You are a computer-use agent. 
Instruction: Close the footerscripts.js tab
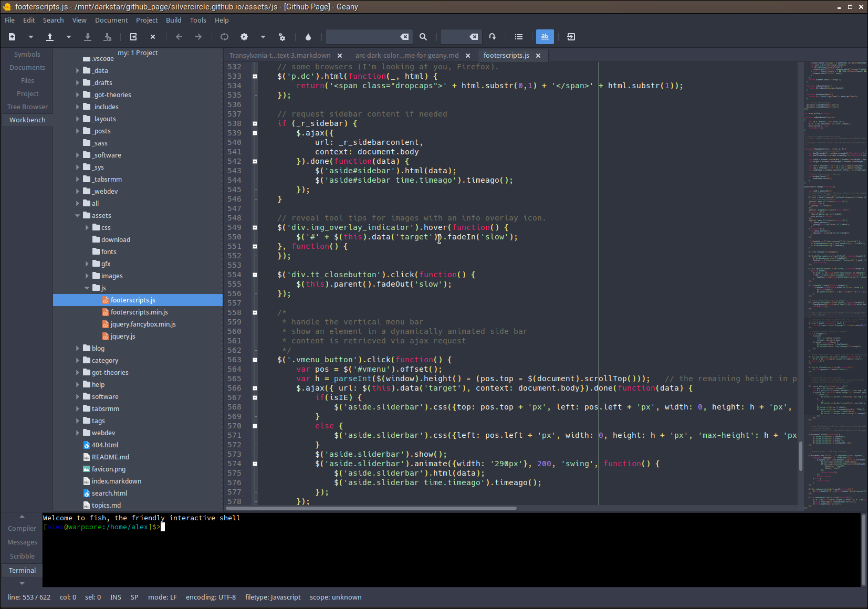click(538, 56)
